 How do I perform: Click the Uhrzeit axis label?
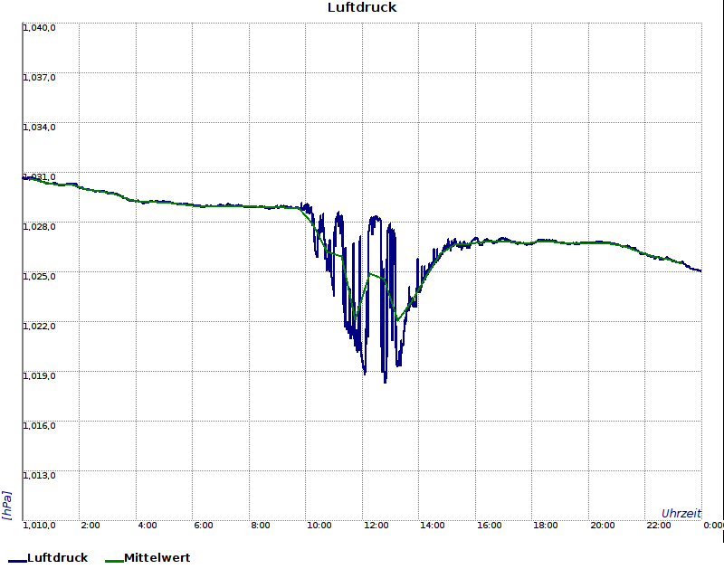681,514
